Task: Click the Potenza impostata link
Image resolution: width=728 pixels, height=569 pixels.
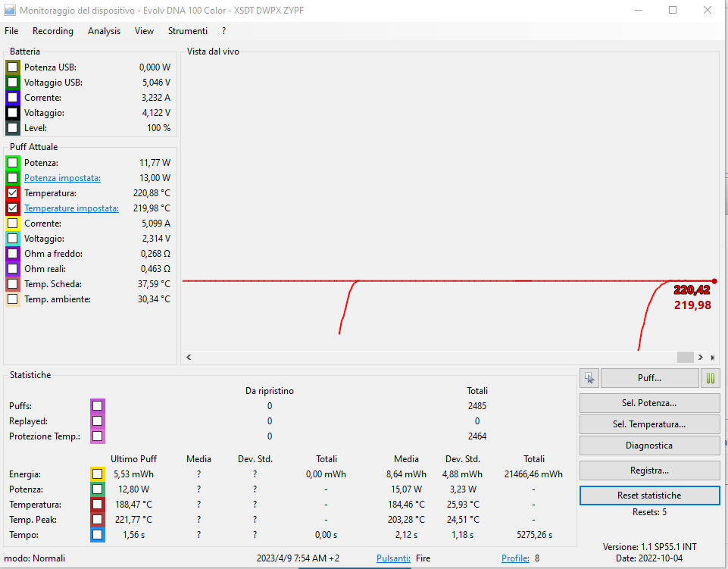Action: coord(62,178)
